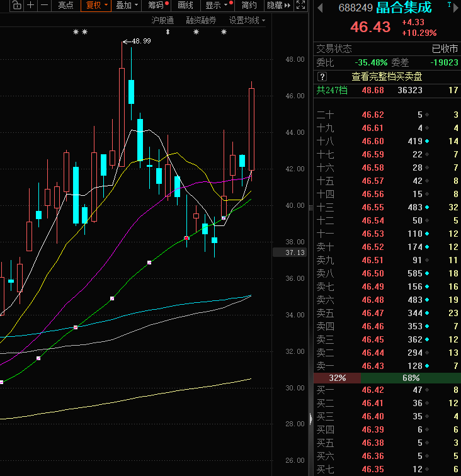Go to previous stock with left arrow
Viewport: 461px width, 476px height.
319,8
